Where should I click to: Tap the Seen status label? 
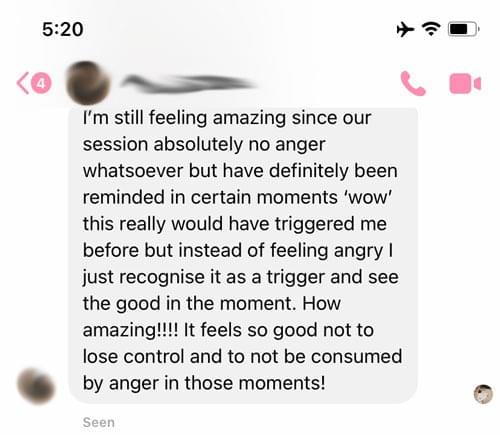click(99, 422)
